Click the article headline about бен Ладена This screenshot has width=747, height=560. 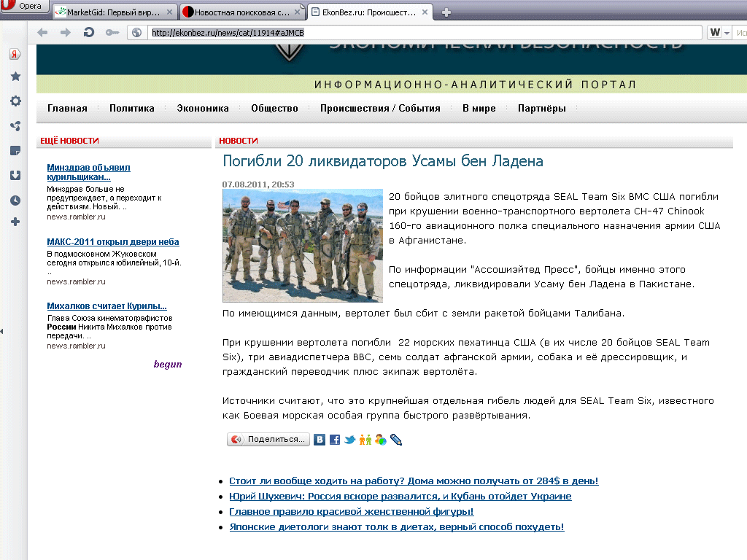coord(383,161)
